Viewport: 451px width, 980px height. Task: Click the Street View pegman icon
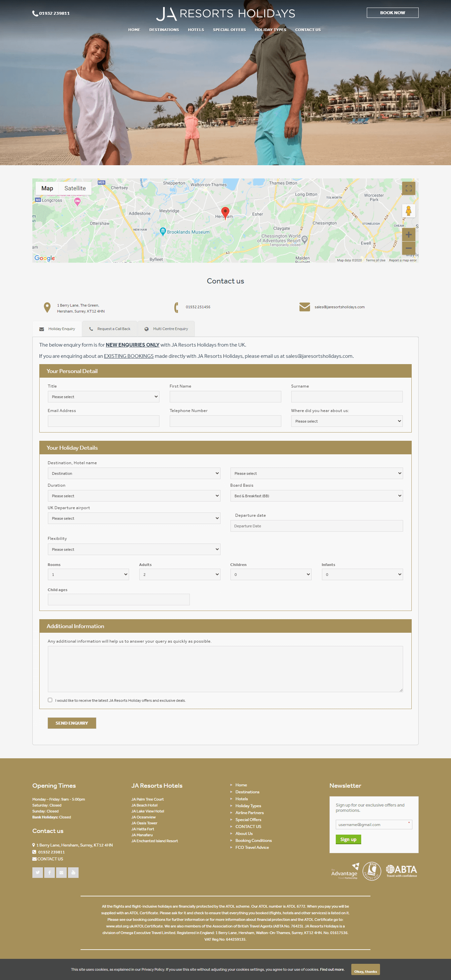click(408, 210)
